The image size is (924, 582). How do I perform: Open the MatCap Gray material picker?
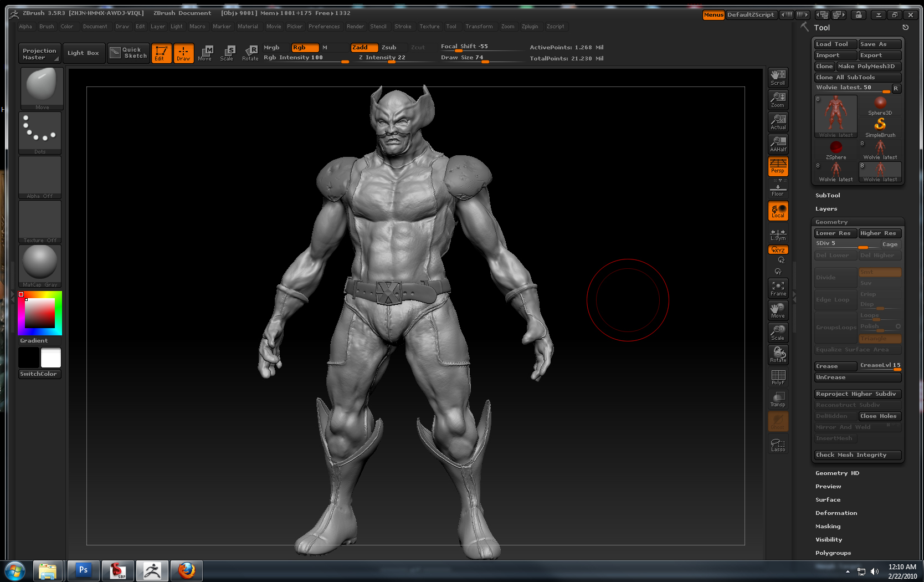coord(40,266)
